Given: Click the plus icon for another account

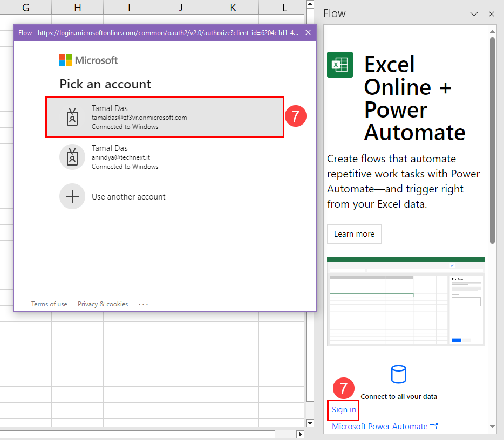Looking at the screenshot, I should 72,196.
